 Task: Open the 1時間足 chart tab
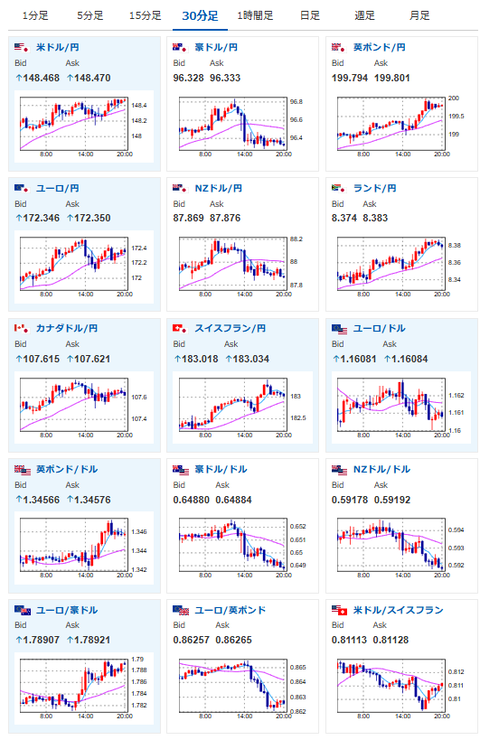pyautogui.click(x=255, y=16)
